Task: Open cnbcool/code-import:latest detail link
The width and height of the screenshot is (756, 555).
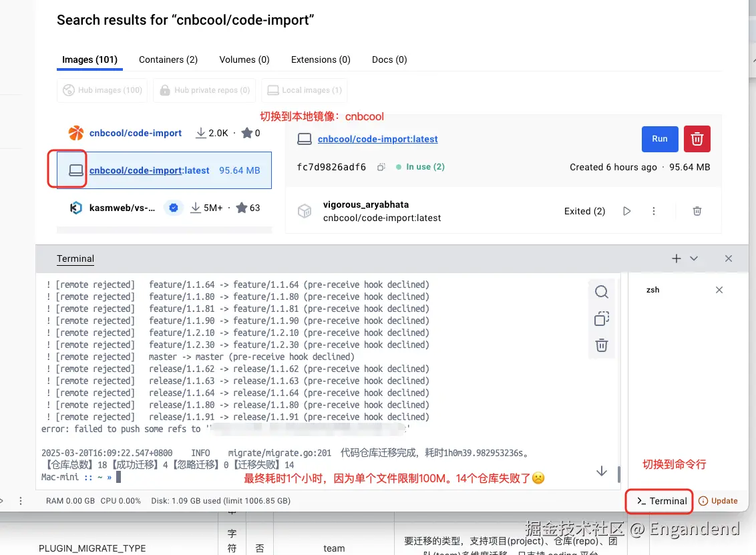Action: 377,139
